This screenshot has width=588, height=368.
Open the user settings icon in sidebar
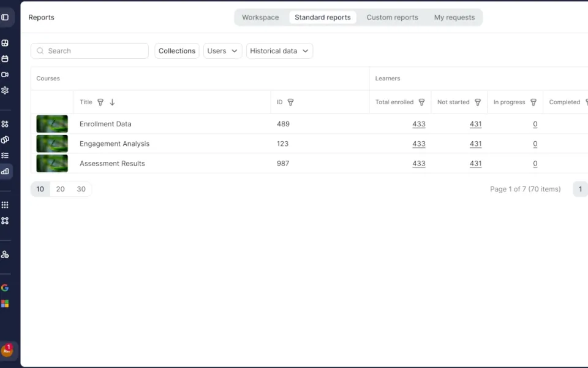5,255
